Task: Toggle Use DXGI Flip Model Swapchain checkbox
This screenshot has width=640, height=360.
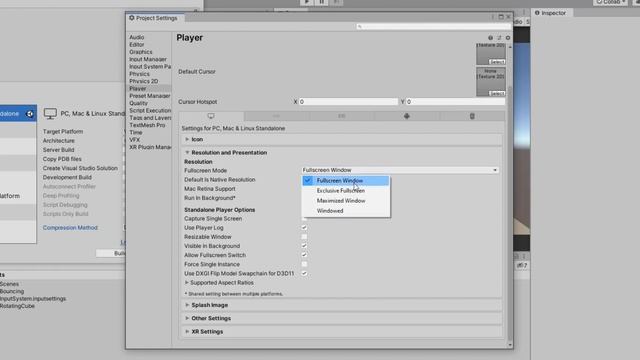Action: [304, 273]
